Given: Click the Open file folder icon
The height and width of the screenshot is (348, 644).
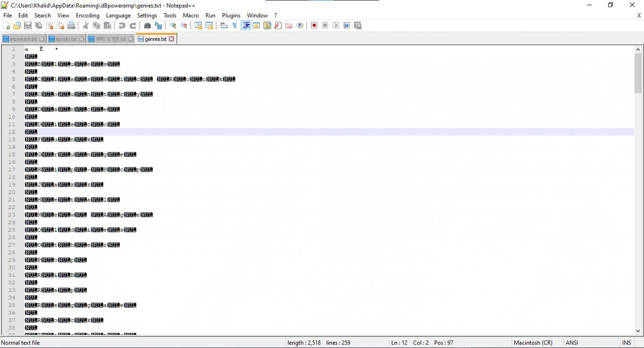Looking at the screenshot, I should pyautogui.click(x=17, y=25).
